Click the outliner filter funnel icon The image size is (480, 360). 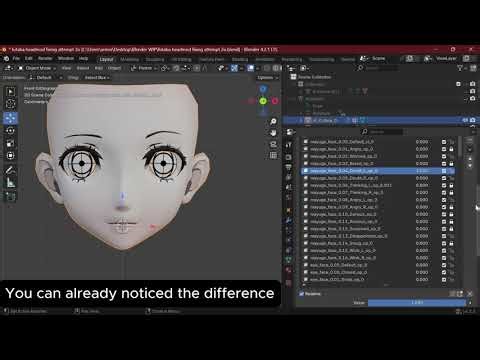click(460, 68)
